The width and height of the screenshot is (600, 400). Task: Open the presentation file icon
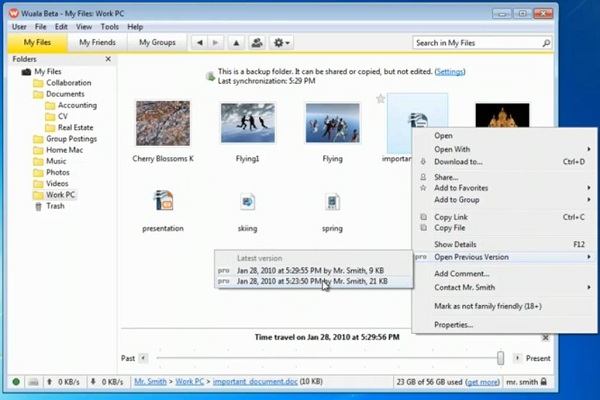pyautogui.click(x=163, y=200)
